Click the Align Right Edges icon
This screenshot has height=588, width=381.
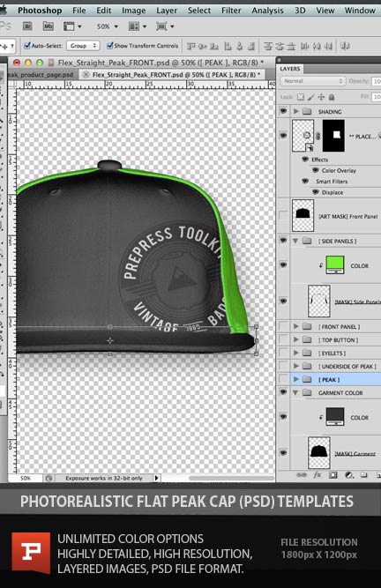251,46
